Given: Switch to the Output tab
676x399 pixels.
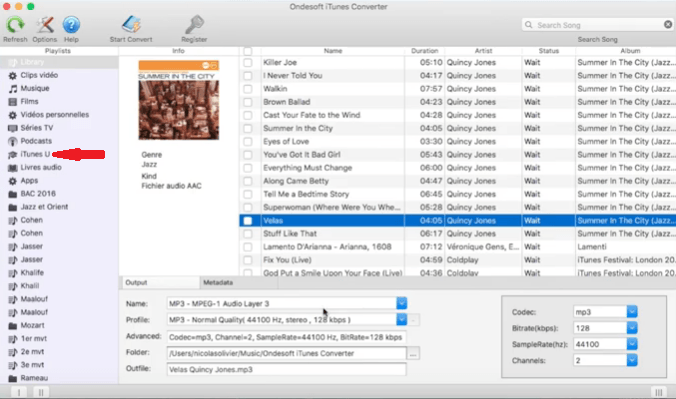Looking at the screenshot, I should tap(160, 283).
